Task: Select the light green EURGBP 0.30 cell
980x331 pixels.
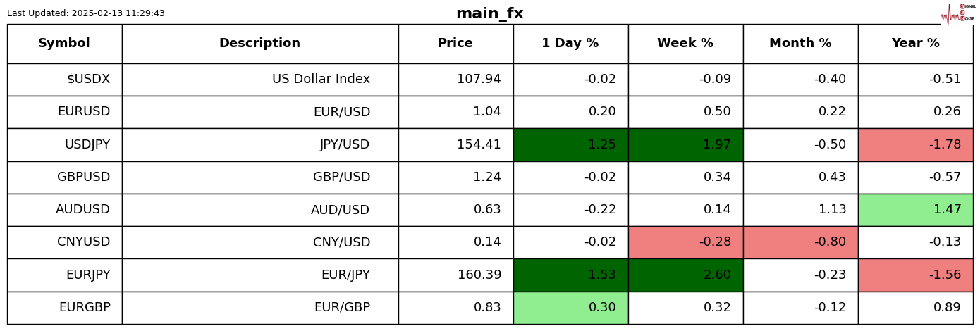Action: [x=570, y=308]
